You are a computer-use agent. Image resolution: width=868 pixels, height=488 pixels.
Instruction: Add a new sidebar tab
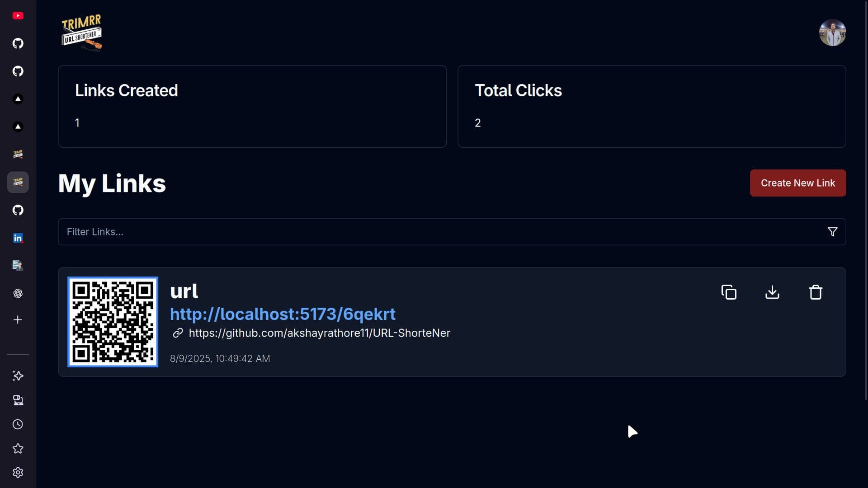point(18,320)
